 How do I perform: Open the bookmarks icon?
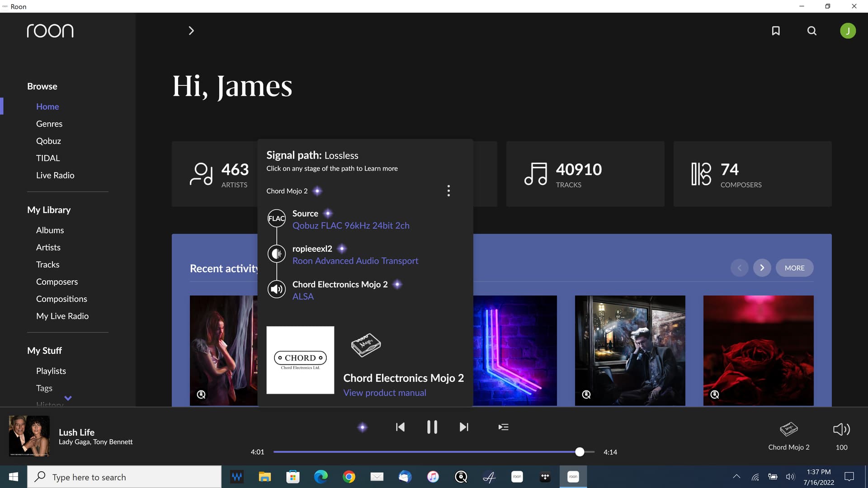(776, 31)
